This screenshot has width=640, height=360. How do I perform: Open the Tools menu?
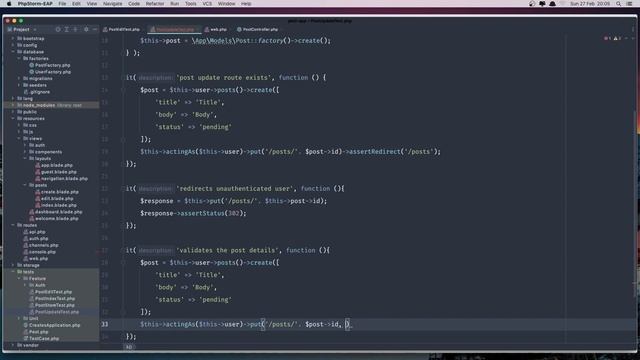pyautogui.click(x=190, y=4)
